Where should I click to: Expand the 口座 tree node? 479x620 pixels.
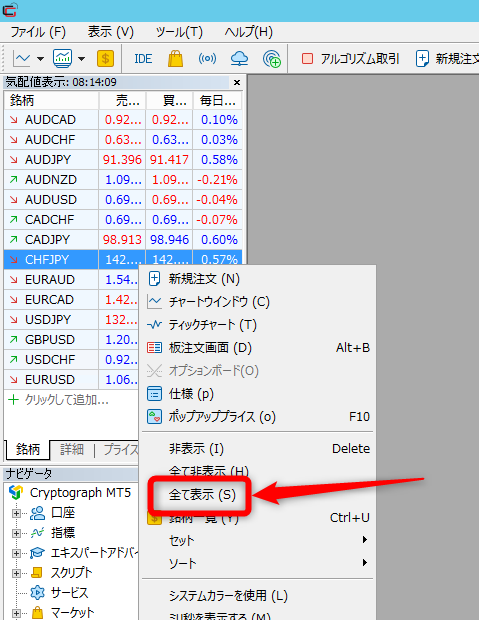click(x=16, y=513)
